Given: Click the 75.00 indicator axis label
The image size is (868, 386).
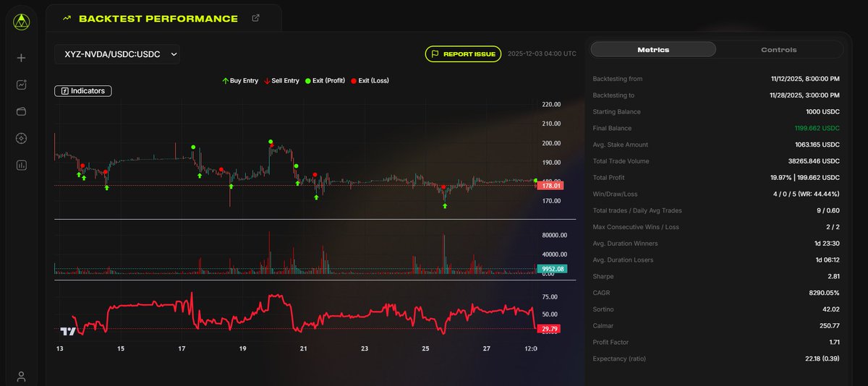Looking at the screenshot, I should click(x=550, y=297).
